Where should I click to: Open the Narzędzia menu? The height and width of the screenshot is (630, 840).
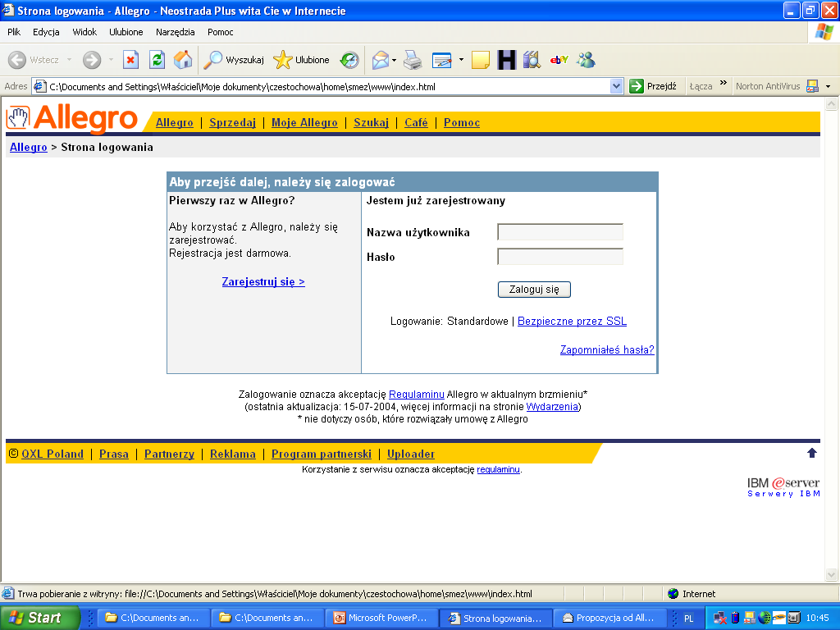(x=176, y=32)
